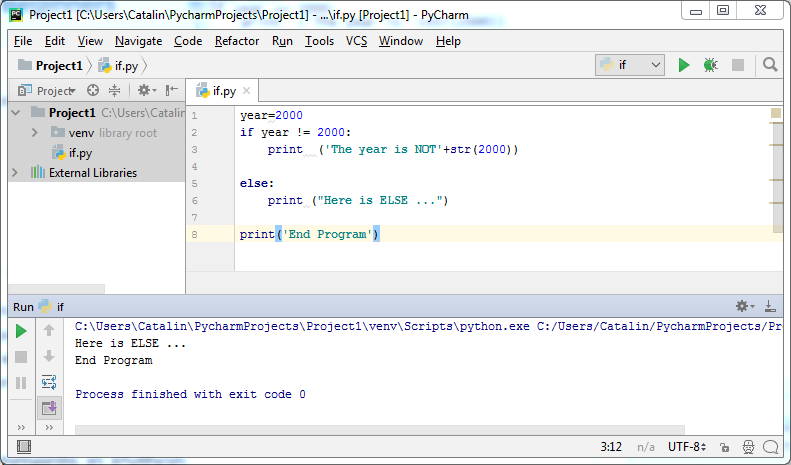The width and height of the screenshot is (791, 465).
Task: Toggle soft-wrap in the Run console
Action: 49,382
